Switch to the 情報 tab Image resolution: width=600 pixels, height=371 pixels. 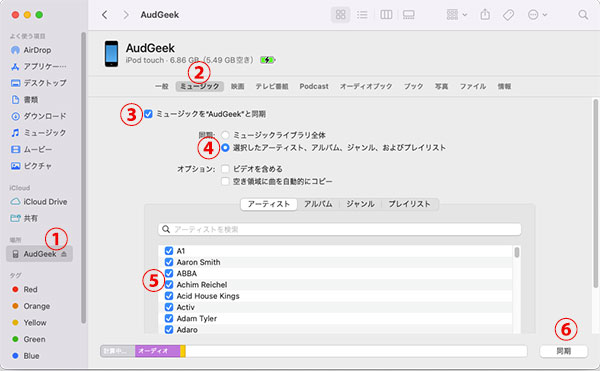click(504, 86)
